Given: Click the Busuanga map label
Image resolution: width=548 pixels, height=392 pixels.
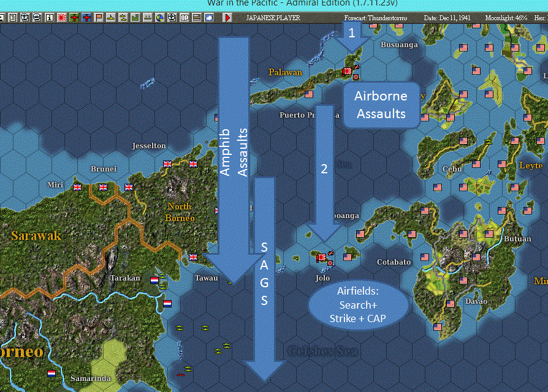Looking at the screenshot, I should 399,45.
